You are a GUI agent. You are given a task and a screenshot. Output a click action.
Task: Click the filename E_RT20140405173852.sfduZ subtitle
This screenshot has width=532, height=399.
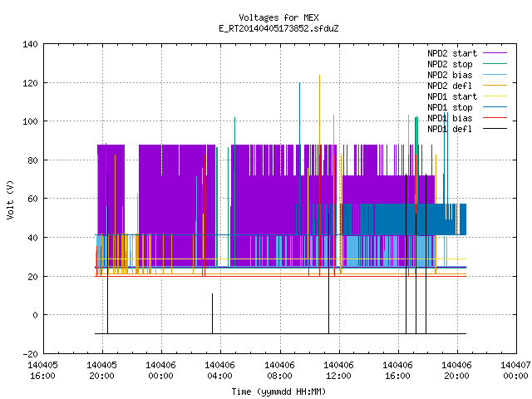tap(278, 28)
